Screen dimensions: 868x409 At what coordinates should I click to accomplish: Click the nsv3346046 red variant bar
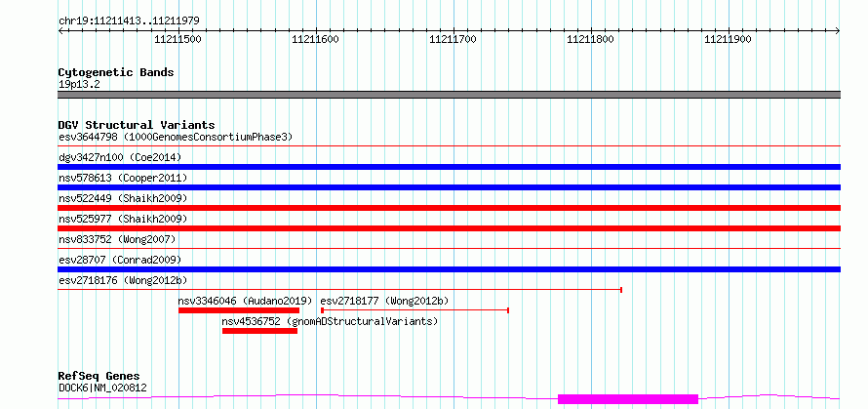(x=239, y=310)
